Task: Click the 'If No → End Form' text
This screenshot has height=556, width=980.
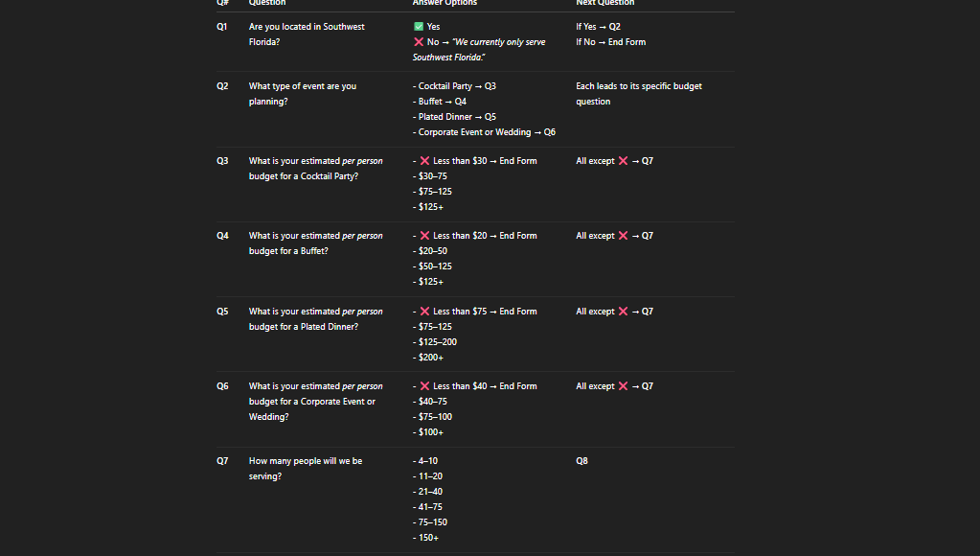Action: (610, 42)
